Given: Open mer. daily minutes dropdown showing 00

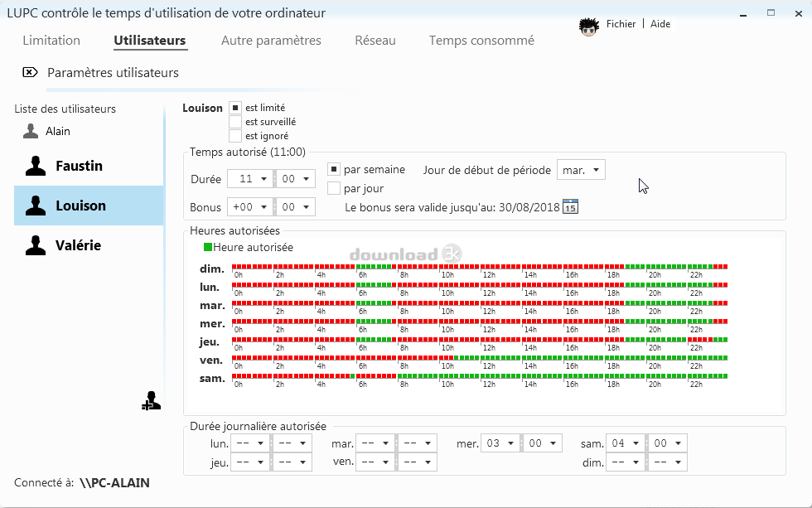Looking at the screenshot, I should click(x=542, y=443).
